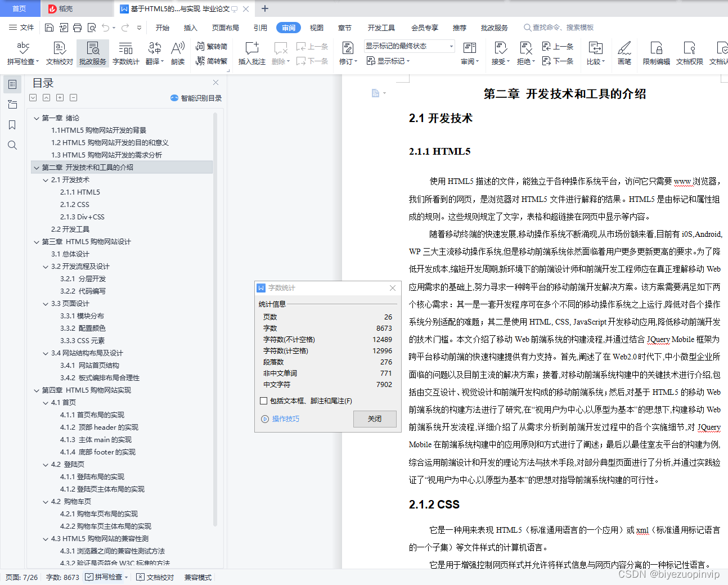Click 关闭 button in 字数统计 dialog
728x585 pixels.
click(x=375, y=418)
